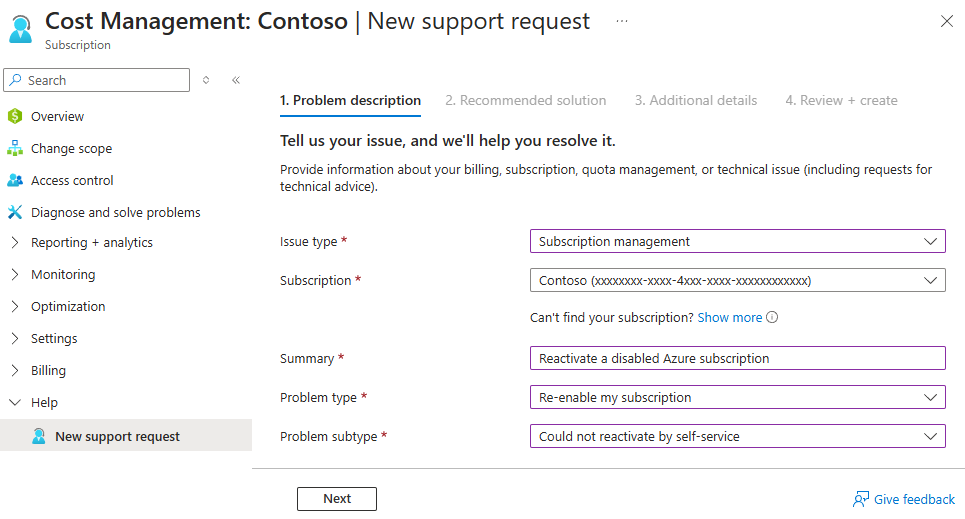Focus the sidebar Search field
The width and height of the screenshot is (965, 519).
(x=97, y=80)
